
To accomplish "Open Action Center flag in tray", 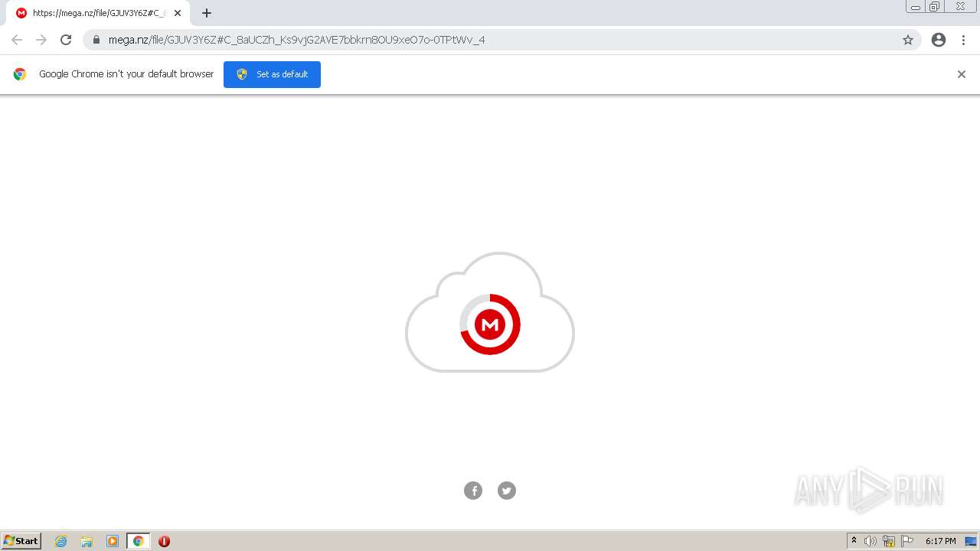I will (907, 541).
